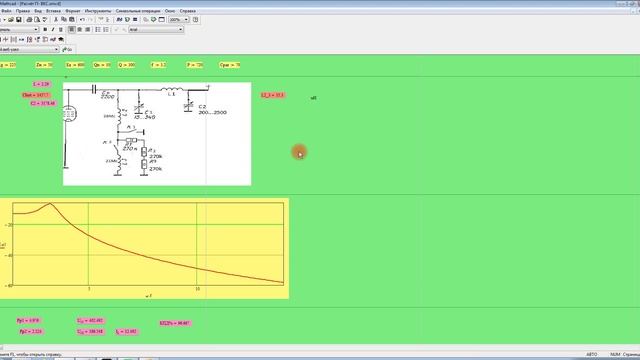Image resolution: width=640 pixels, height=360 pixels.
Task: Open print preview from the toolbar
Action: point(37,20)
